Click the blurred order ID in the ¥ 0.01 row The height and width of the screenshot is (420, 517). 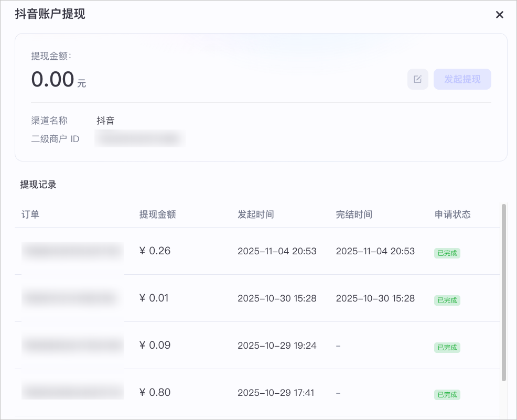[x=71, y=298]
